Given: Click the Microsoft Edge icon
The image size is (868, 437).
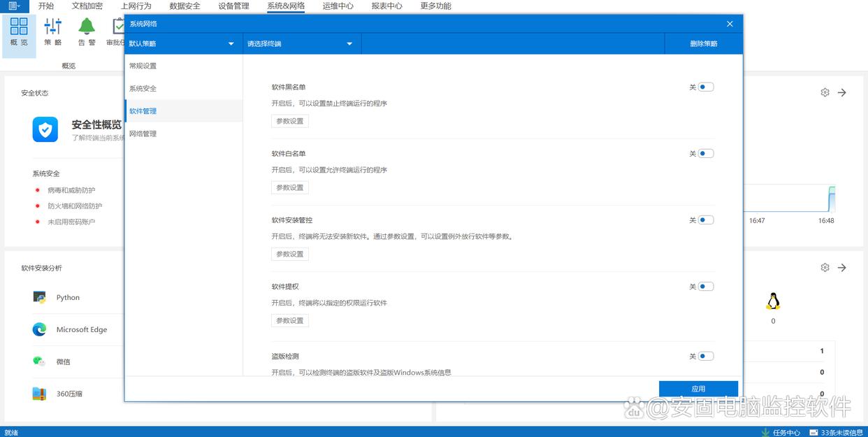Looking at the screenshot, I should click(x=39, y=329).
